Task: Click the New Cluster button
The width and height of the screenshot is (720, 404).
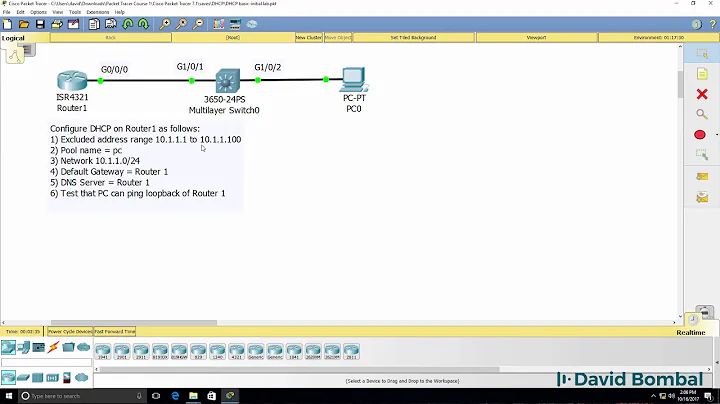Action: click(309, 38)
